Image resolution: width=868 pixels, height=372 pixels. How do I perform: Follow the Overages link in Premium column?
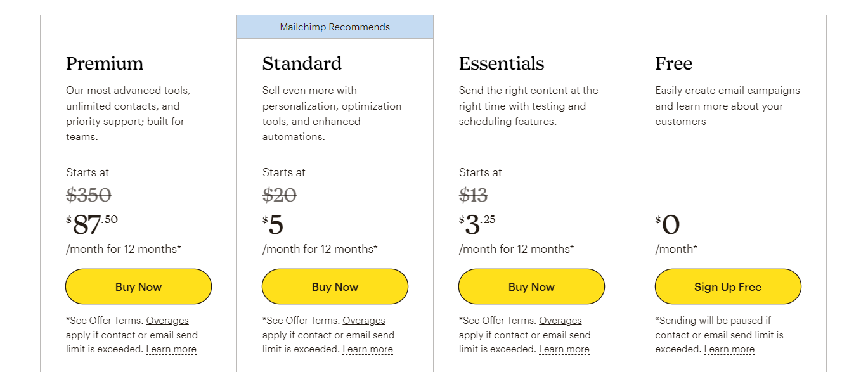tap(167, 321)
